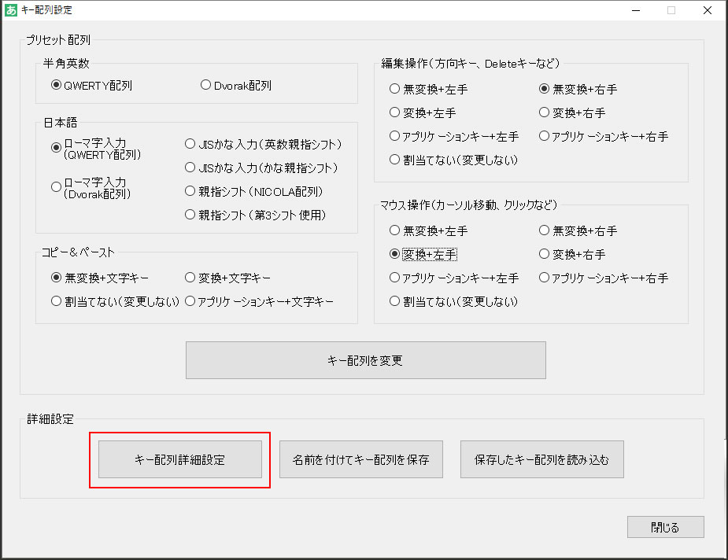Set mouse operations to アプリケーションキー+左手
The image size is (728, 560).
[x=394, y=277]
